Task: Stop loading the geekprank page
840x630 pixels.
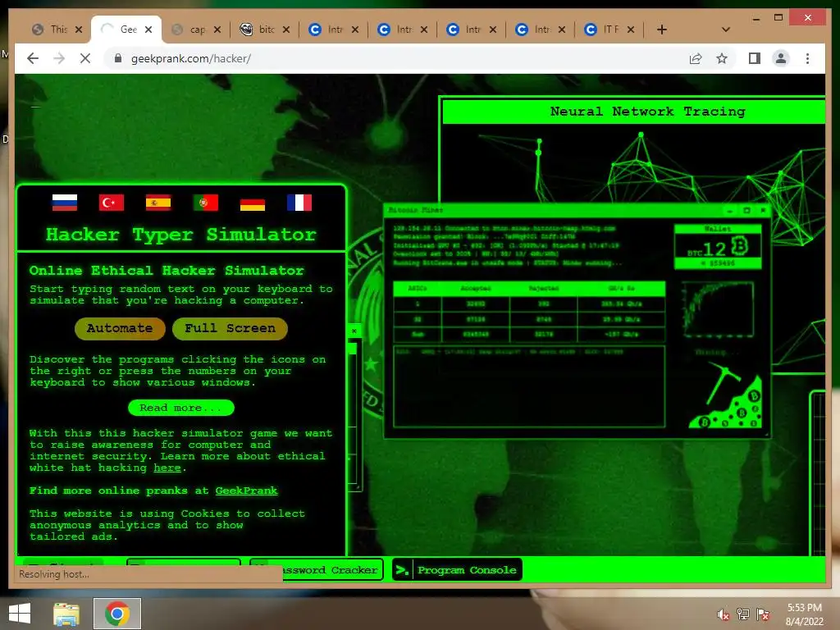Action: pos(85,58)
